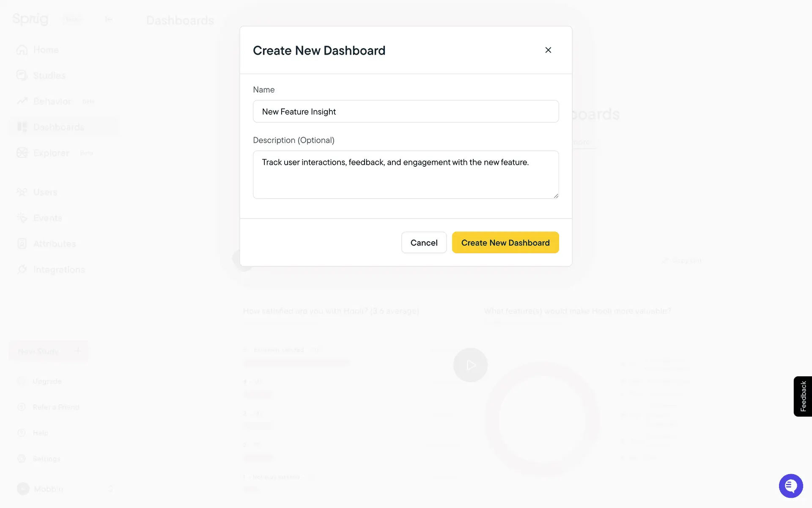Open the Feedback side tab
812x508 pixels.
tap(803, 396)
